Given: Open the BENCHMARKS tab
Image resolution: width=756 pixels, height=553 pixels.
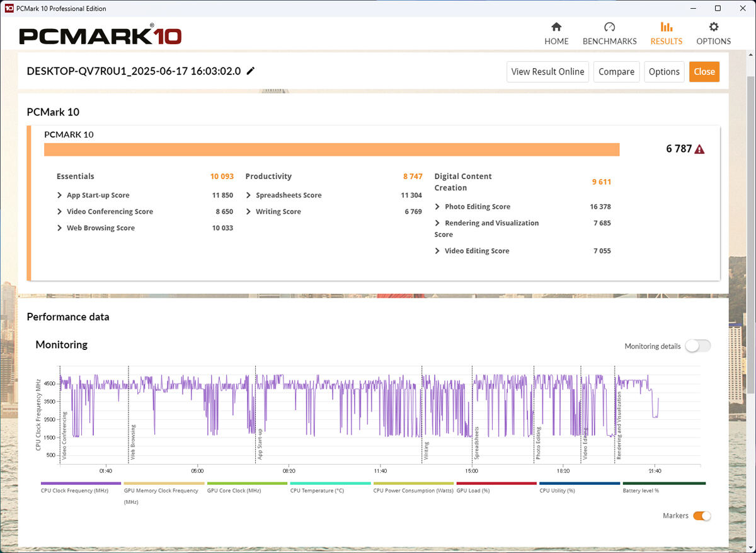Looking at the screenshot, I should [x=609, y=34].
